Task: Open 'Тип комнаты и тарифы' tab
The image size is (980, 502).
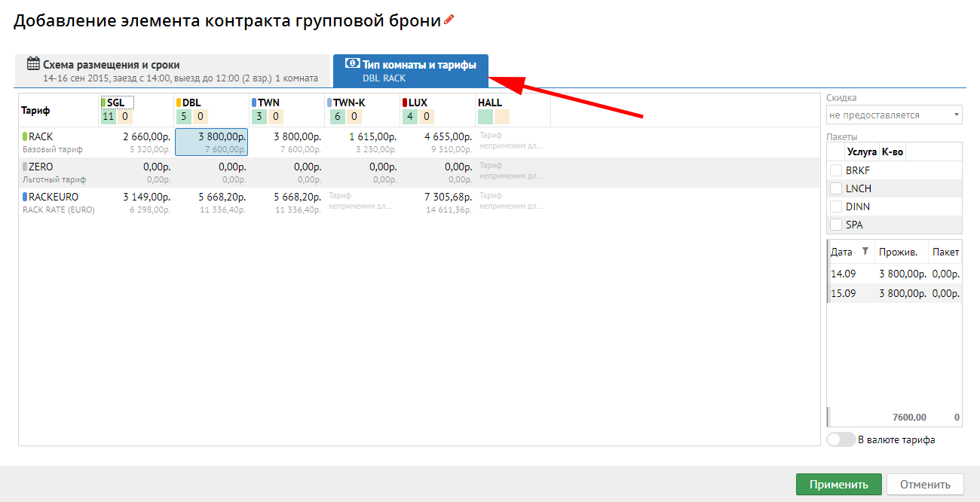Action: tap(411, 71)
